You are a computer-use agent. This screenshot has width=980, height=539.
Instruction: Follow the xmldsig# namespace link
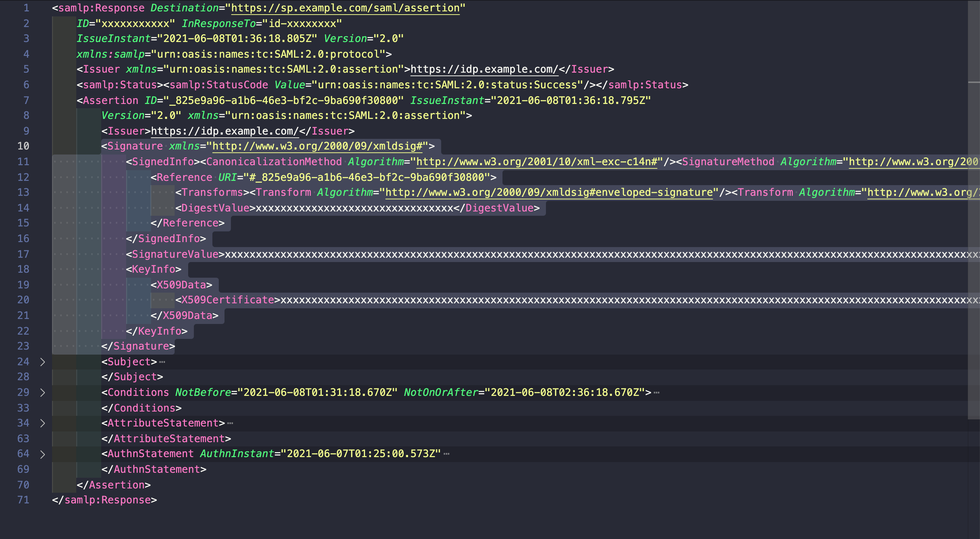(x=317, y=146)
